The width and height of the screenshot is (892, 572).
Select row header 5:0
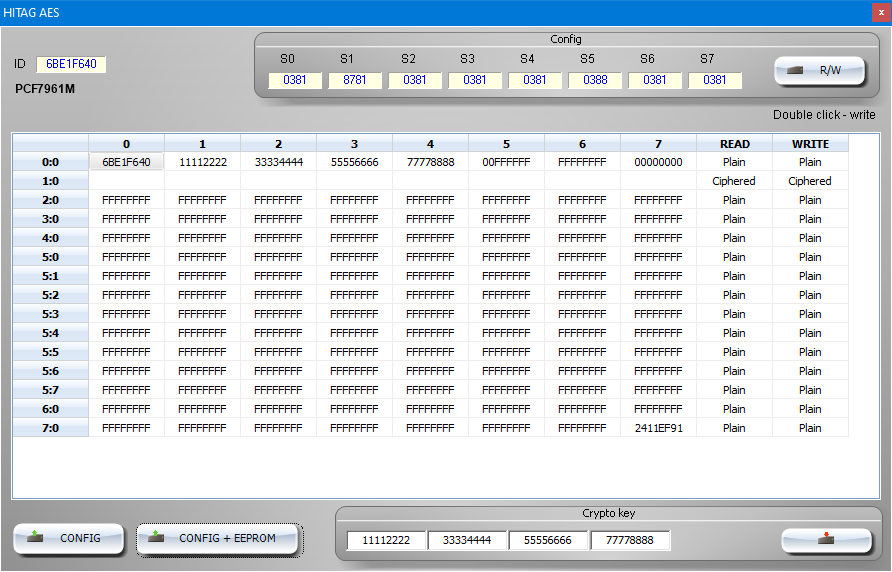(51, 257)
